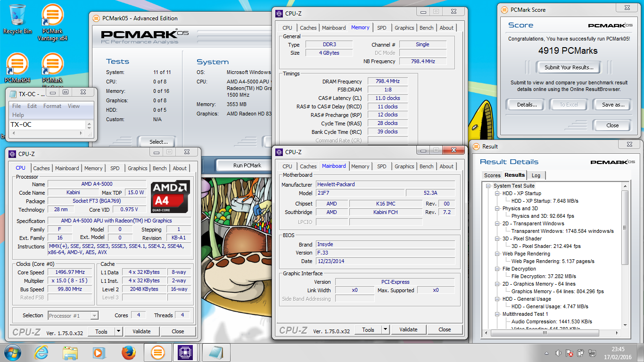This screenshot has width=644, height=362.
Task: Collapse the System Test Suite tree node
Action: pyautogui.click(x=489, y=186)
